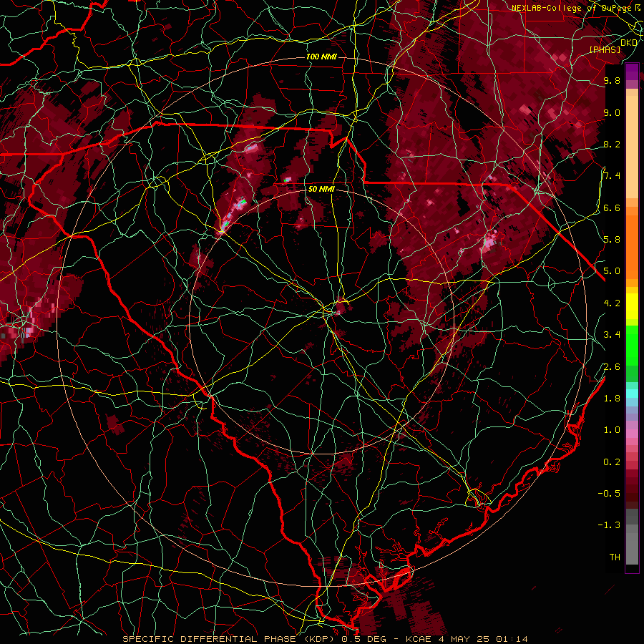This screenshot has width=644, height=644.
Task: Click the 1.8 value on the color scale
Action: tap(612, 398)
